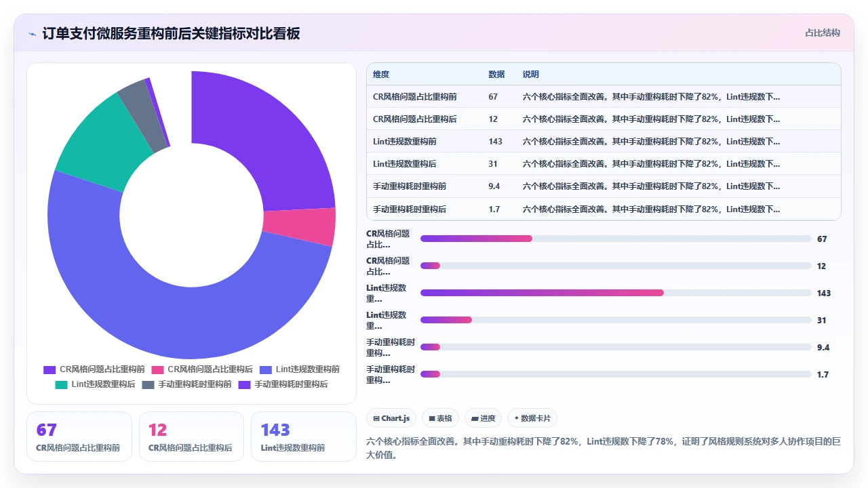Click table data cell value 9.4
This screenshot has width=868, height=488.
pyautogui.click(x=494, y=186)
